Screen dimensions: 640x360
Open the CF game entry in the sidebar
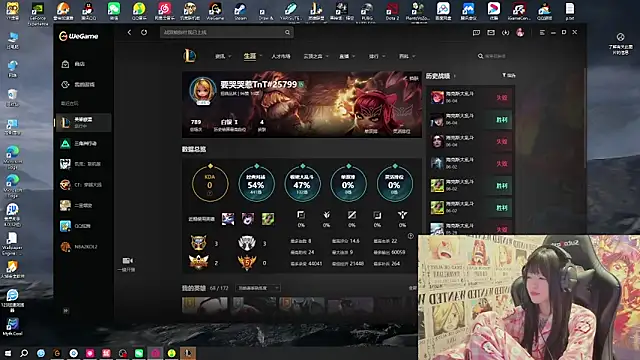point(83,185)
